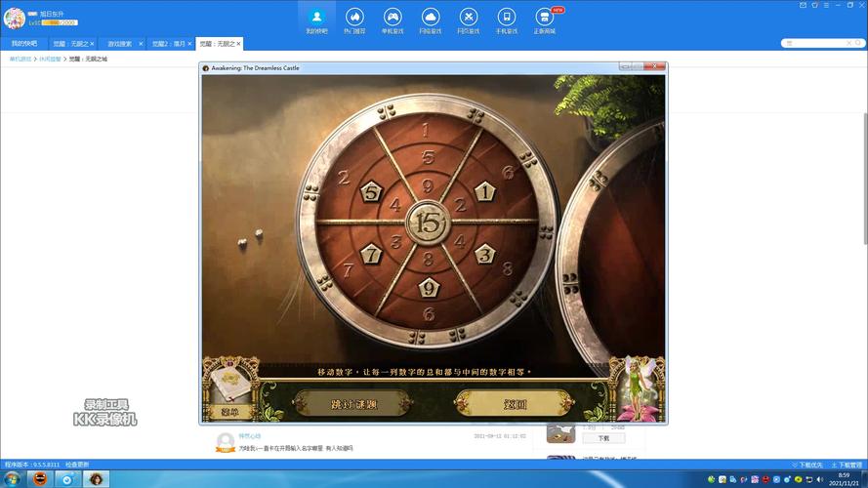Select the pentagon tile numbered 9
Screen dimensions: 868x488
pos(429,288)
